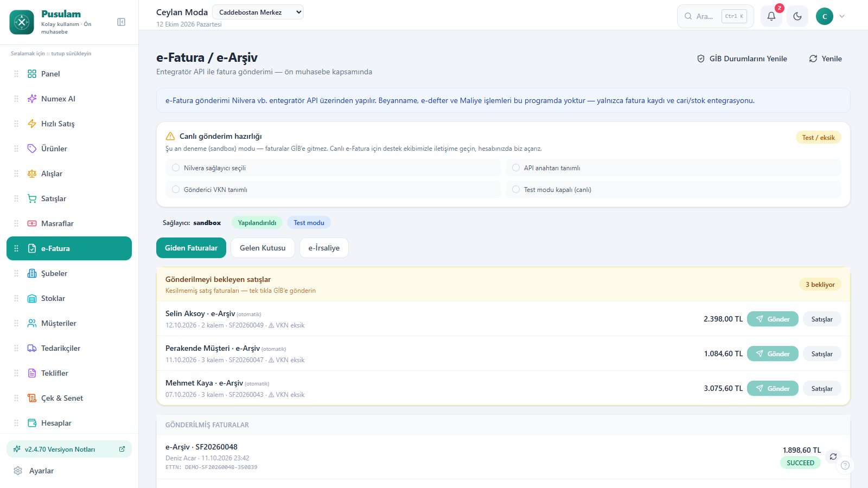Switch to the Giden Faturalar tab
868x488 pixels.
191,248
